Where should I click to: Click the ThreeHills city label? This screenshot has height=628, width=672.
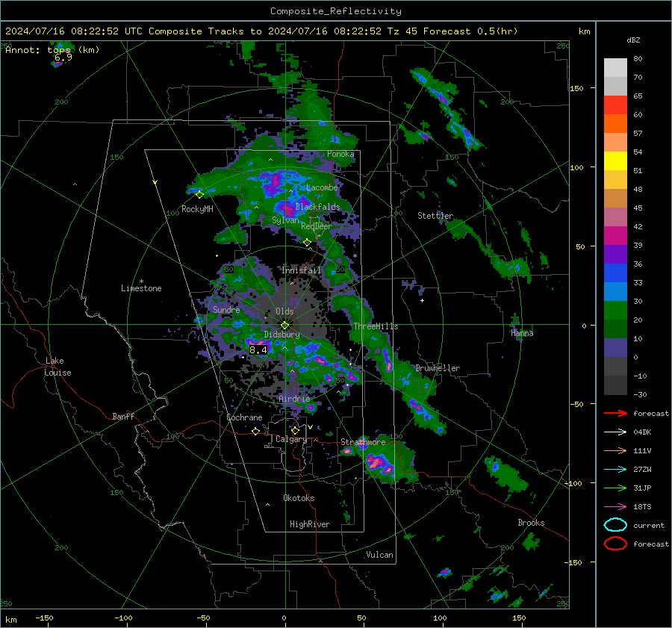[x=376, y=326]
